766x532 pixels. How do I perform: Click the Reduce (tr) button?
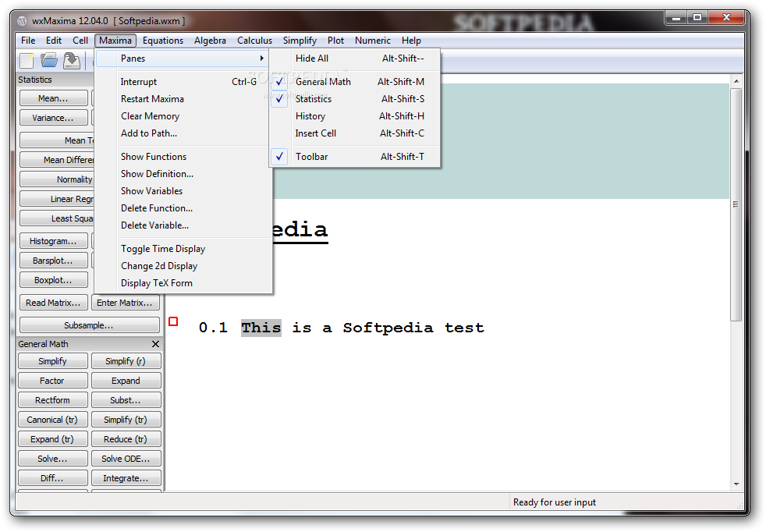(x=126, y=439)
